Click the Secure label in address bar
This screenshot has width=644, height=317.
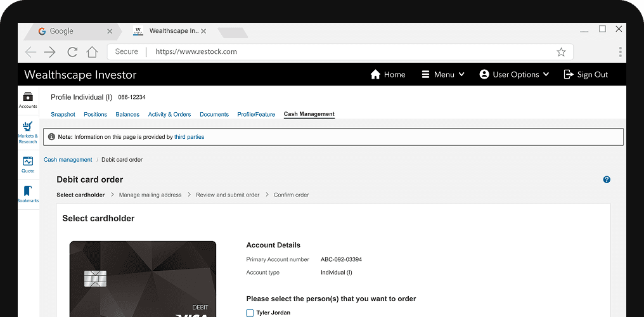(x=127, y=52)
